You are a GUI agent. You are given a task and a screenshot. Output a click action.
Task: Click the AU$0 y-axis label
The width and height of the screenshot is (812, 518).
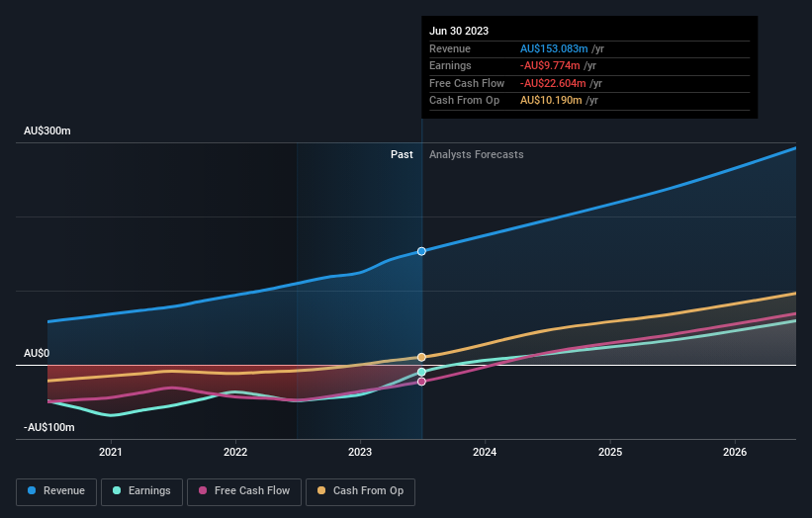[x=37, y=354]
